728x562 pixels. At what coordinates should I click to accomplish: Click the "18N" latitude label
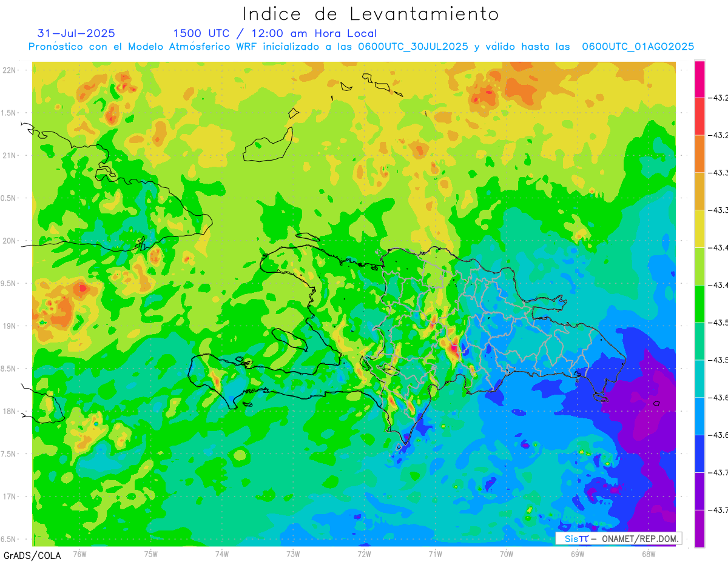pyautogui.click(x=10, y=411)
